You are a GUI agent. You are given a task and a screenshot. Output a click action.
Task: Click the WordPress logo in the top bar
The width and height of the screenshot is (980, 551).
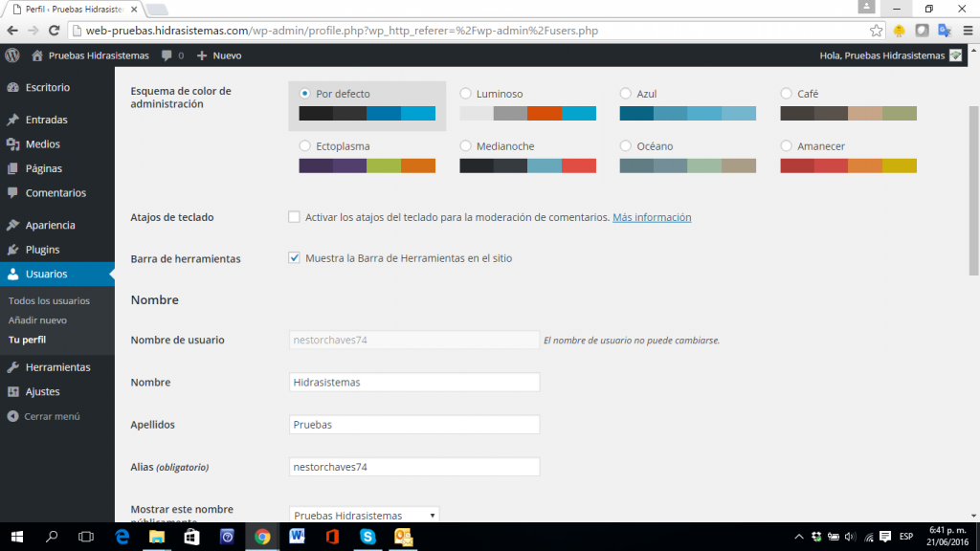(x=11, y=55)
